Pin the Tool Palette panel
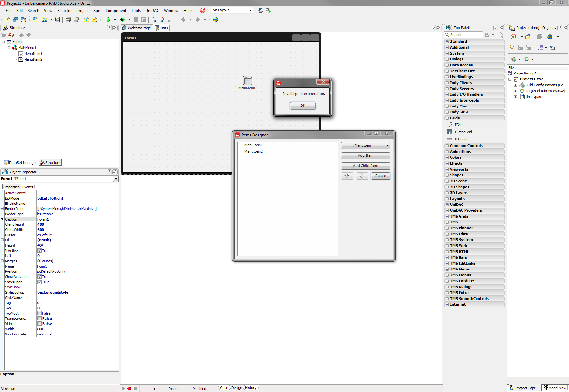The height and width of the screenshot is (392, 569). point(495,28)
